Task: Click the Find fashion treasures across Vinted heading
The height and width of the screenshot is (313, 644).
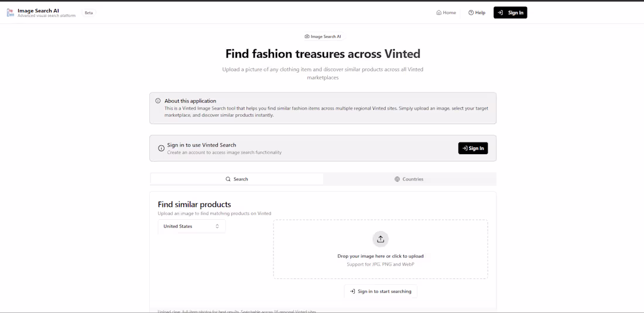Action: pyautogui.click(x=323, y=54)
